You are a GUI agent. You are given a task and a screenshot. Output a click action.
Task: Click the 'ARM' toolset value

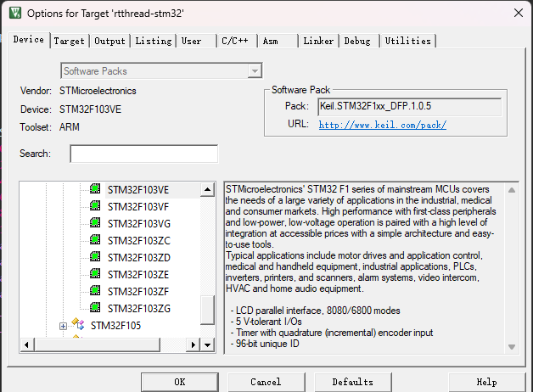coord(70,127)
